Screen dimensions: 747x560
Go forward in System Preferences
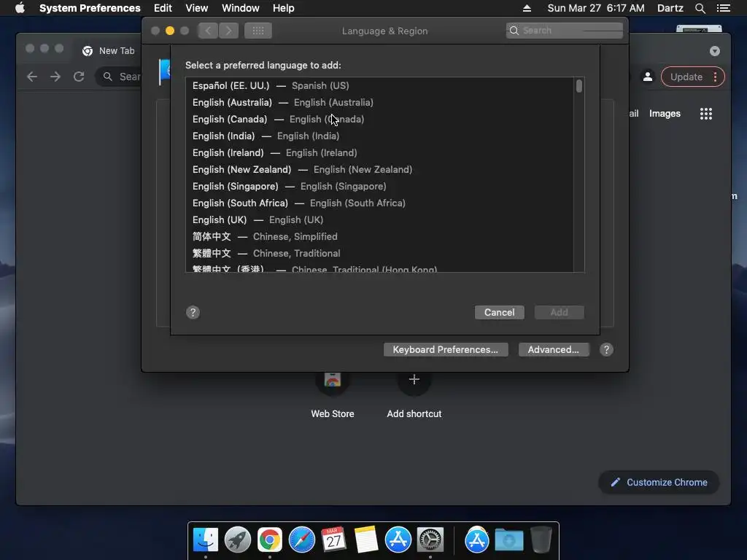point(228,31)
